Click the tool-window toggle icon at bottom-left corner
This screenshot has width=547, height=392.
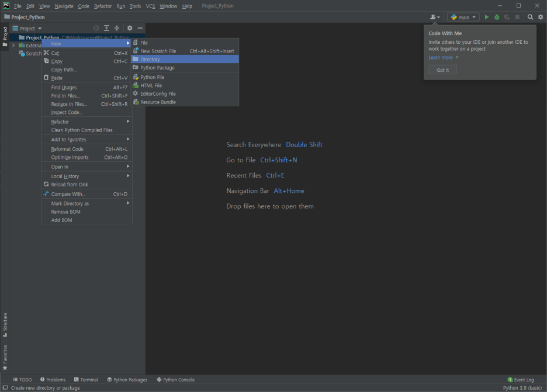pyautogui.click(x=5, y=388)
